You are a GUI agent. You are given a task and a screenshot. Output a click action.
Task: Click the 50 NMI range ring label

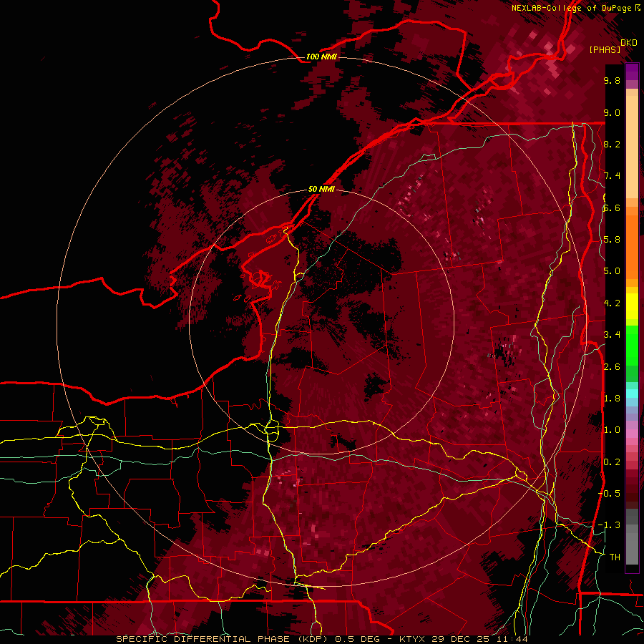tap(321, 190)
